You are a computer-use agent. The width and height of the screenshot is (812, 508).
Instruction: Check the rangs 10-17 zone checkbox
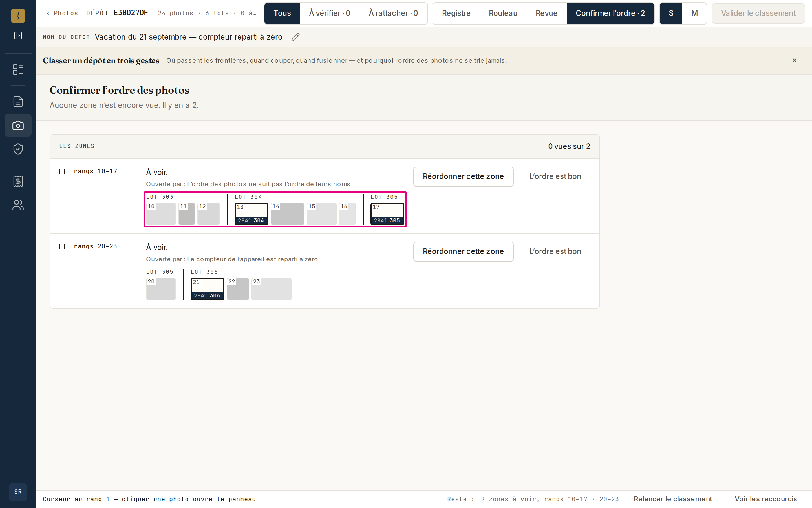coord(62,172)
